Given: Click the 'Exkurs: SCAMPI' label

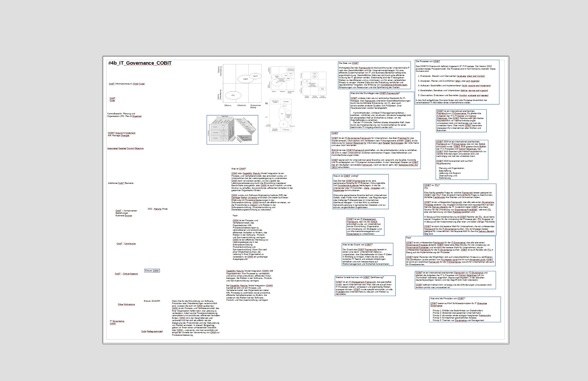Looking at the screenshot, I should pyautogui.click(x=152, y=301).
